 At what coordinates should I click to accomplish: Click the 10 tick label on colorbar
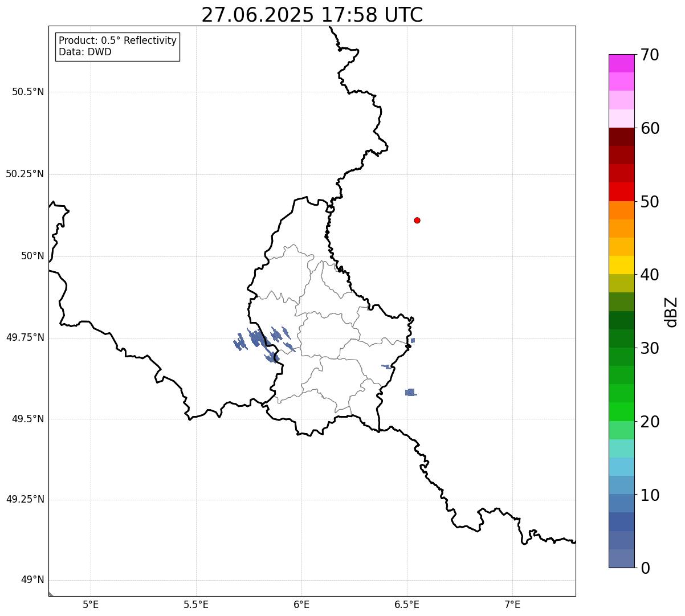click(x=650, y=495)
